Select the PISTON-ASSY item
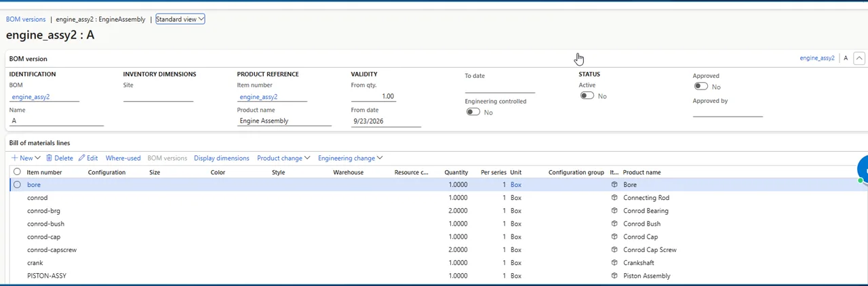The image size is (868, 286). click(46, 276)
